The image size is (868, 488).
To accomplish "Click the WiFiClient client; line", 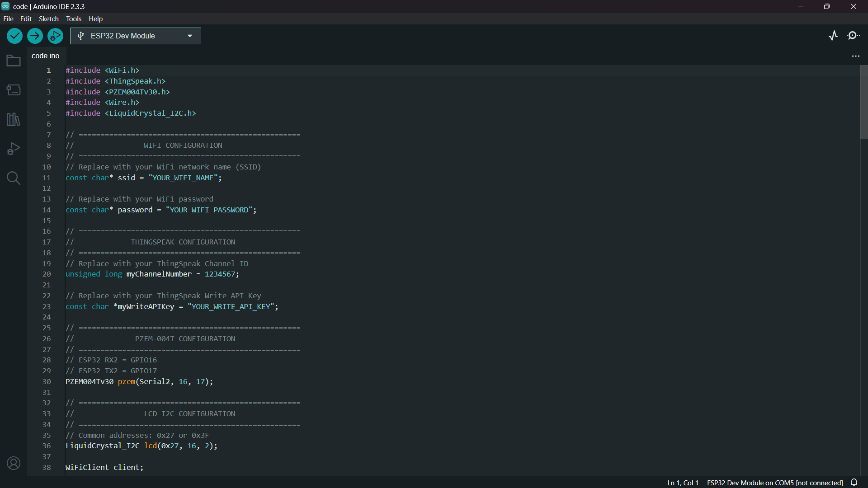I will point(104,468).
